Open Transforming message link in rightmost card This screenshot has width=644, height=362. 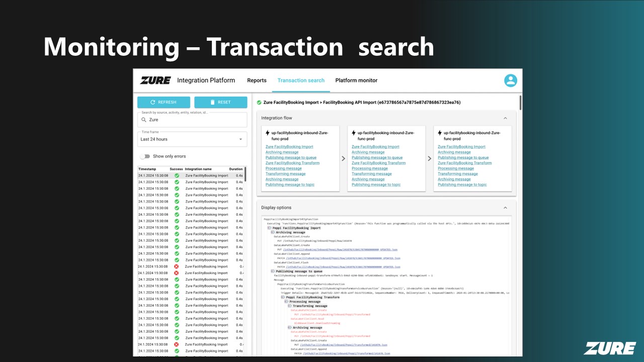(458, 174)
